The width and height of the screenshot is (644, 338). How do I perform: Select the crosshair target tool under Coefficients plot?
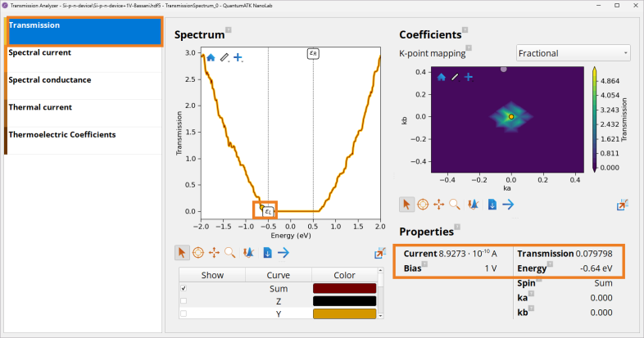coord(423,205)
